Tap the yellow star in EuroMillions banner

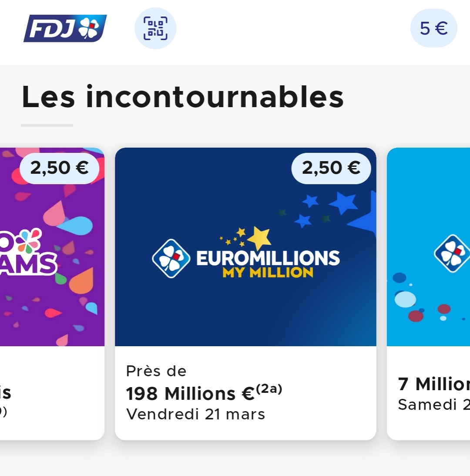point(259,238)
